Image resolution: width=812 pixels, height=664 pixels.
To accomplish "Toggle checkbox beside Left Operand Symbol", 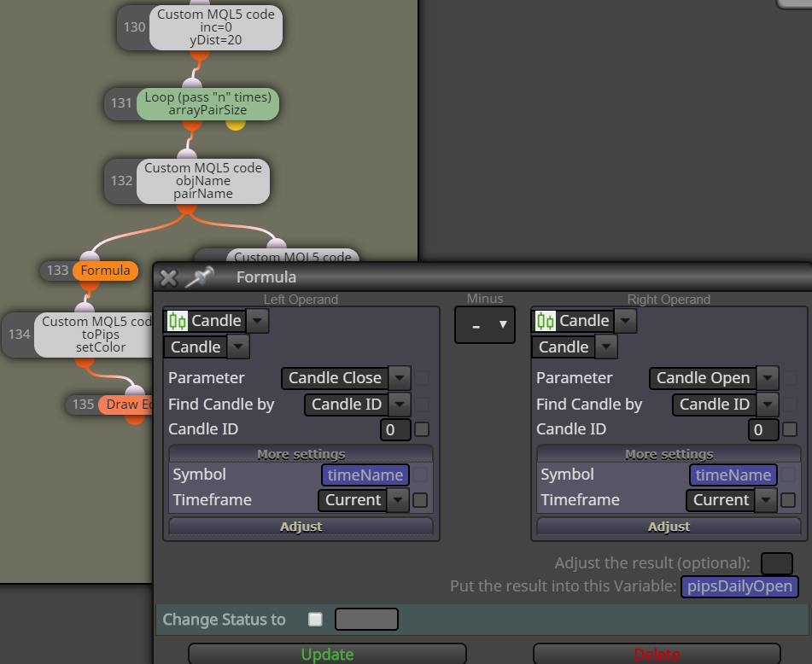I will [x=420, y=475].
